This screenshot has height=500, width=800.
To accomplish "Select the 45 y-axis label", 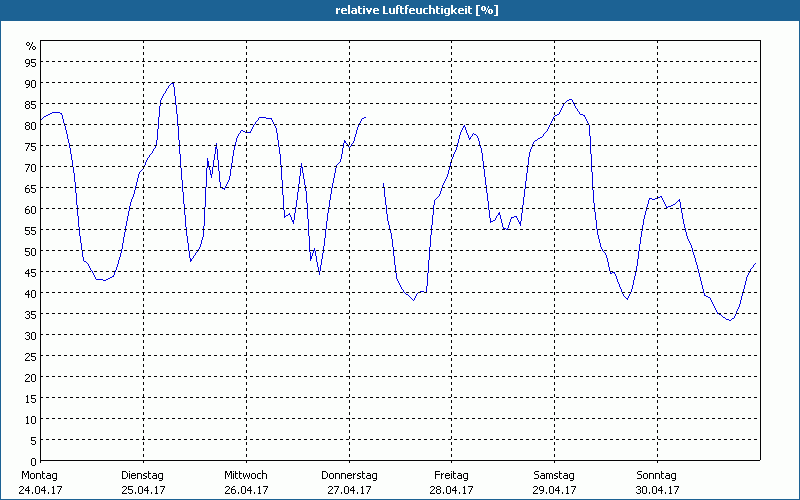I will click(31, 272).
